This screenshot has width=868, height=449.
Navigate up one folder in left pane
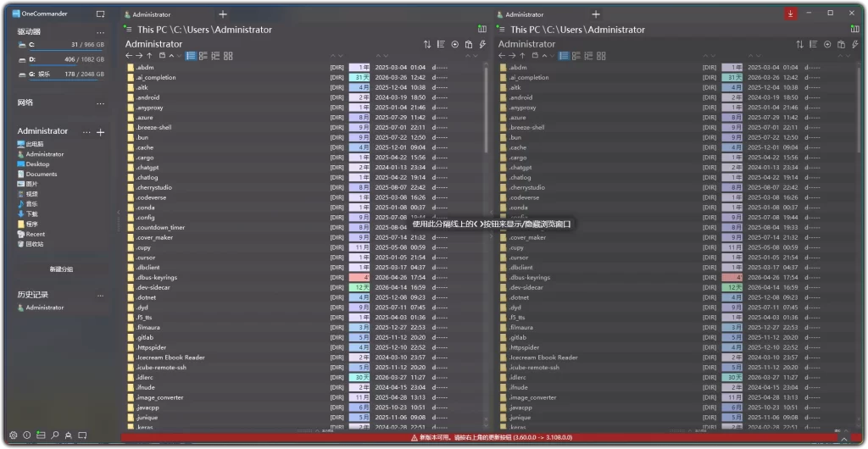tap(149, 56)
